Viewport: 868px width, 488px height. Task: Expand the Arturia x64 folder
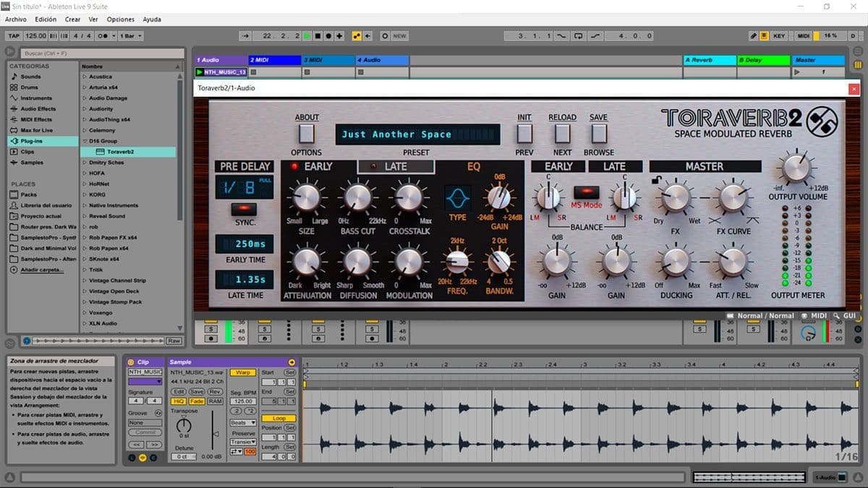tap(85, 87)
